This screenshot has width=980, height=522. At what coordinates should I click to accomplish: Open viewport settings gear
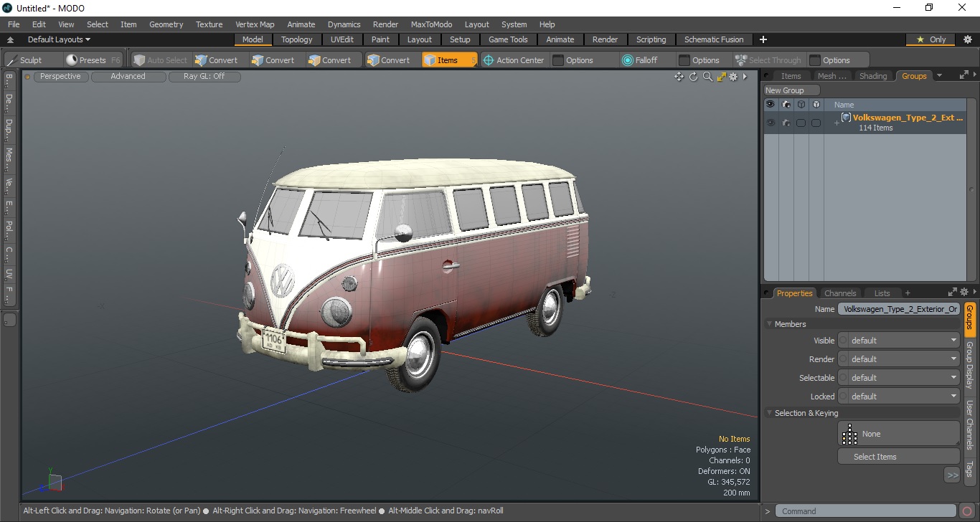pyautogui.click(x=733, y=77)
